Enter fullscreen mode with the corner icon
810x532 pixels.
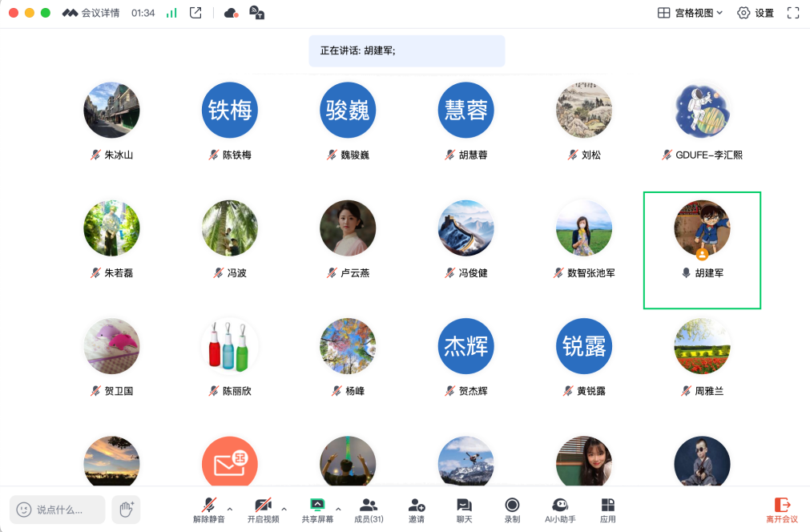(x=793, y=13)
